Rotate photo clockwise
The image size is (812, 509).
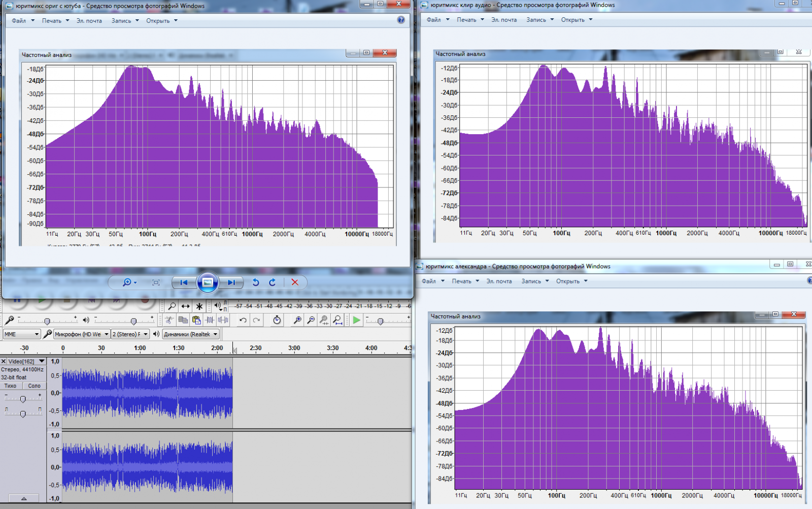click(x=273, y=282)
